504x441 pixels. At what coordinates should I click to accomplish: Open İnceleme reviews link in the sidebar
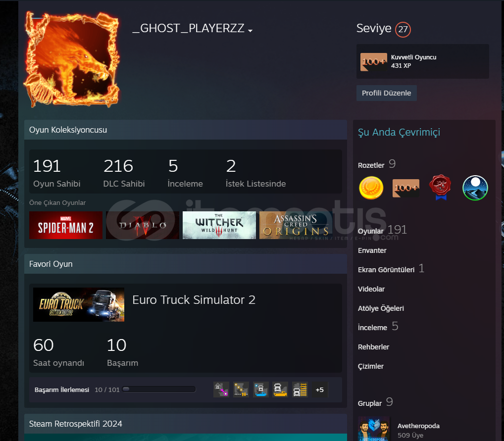372,328
